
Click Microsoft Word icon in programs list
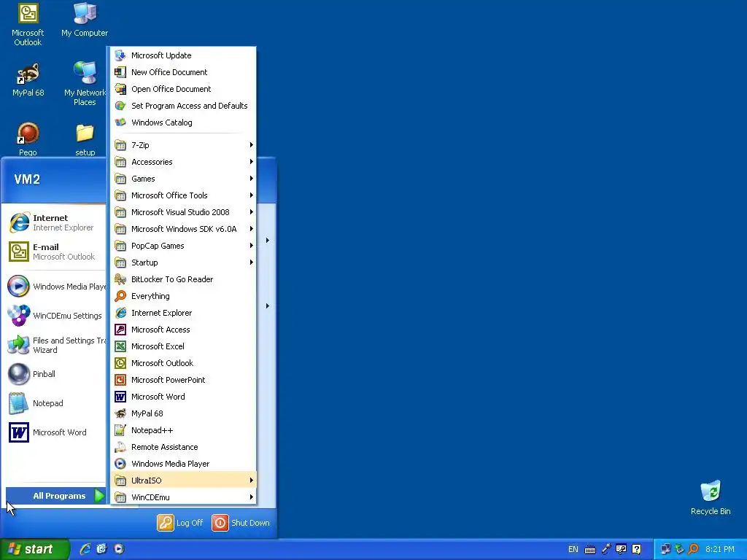coord(120,397)
